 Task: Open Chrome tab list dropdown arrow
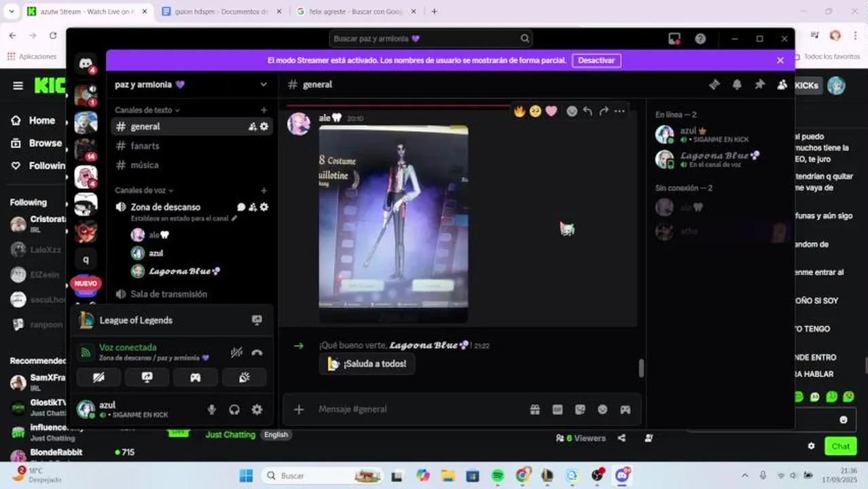click(11, 11)
